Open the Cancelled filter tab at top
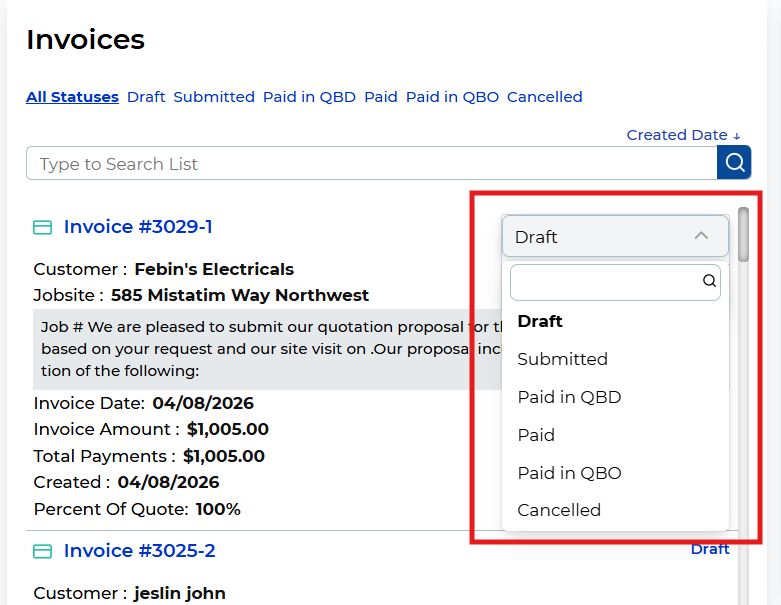 coord(544,97)
